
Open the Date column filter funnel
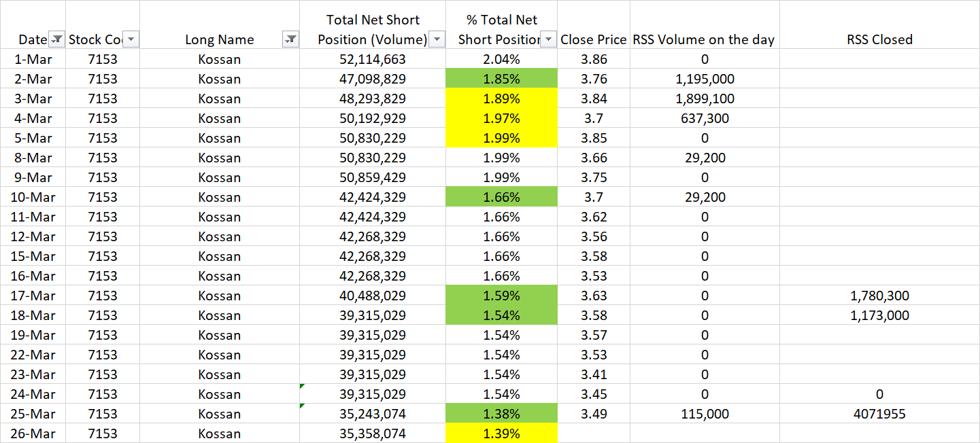[x=56, y=39]
